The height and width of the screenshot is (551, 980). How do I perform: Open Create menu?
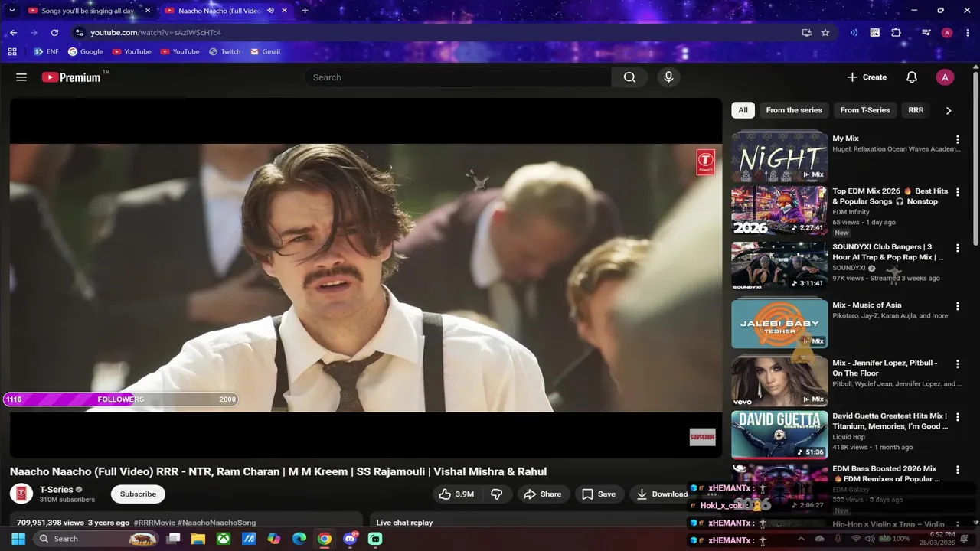[x=867, y=77]
